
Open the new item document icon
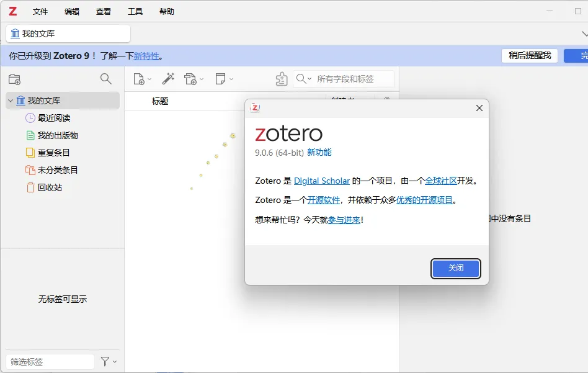coord(139,79)
